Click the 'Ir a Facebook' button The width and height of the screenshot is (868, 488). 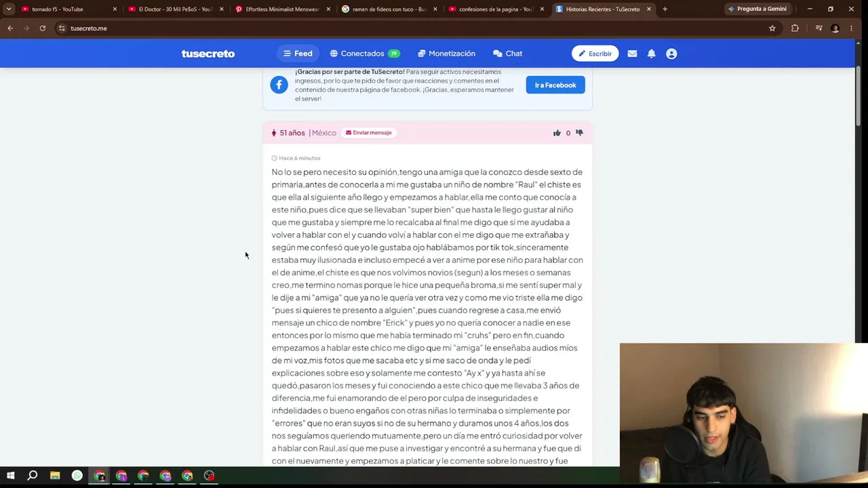(555, 85)
